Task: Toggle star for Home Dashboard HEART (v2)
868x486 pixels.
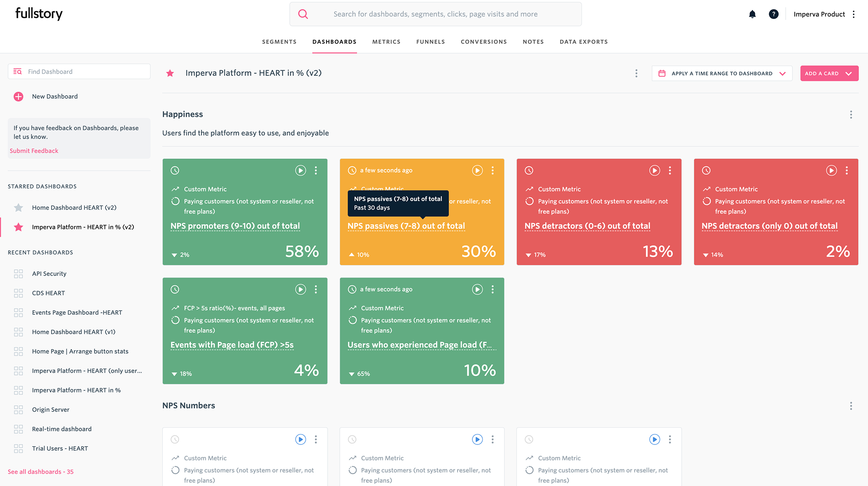Action: (19, 208)
